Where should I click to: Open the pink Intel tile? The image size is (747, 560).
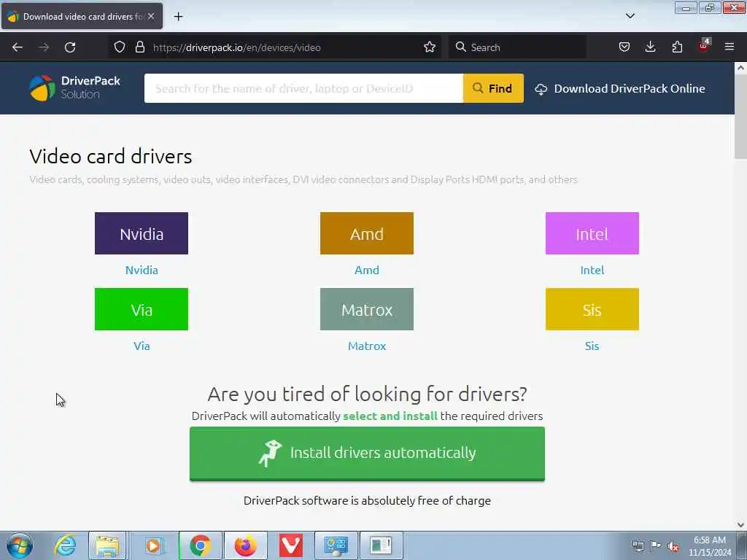pos(592,233)
